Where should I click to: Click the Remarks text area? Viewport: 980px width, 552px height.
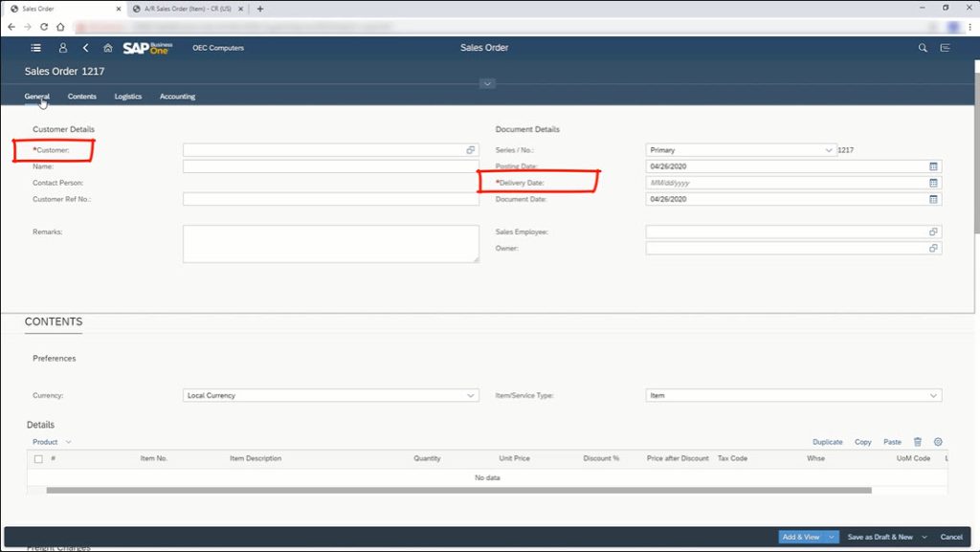pos(330,244)
